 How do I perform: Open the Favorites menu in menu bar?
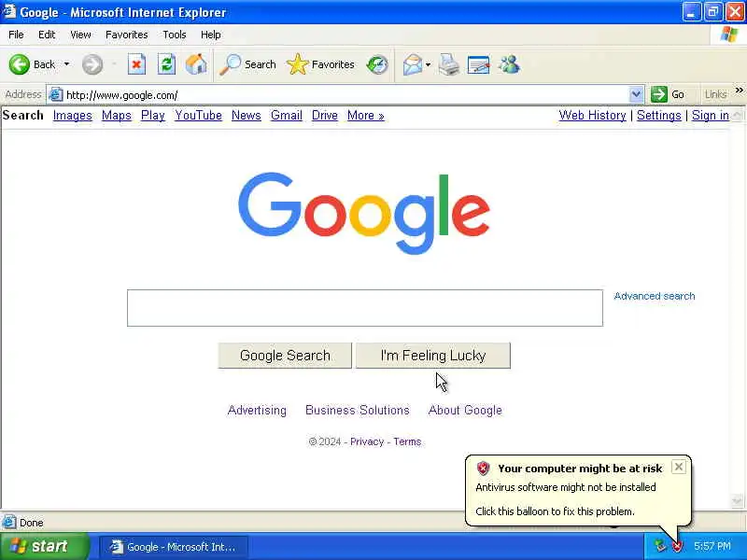click(127, 35)
